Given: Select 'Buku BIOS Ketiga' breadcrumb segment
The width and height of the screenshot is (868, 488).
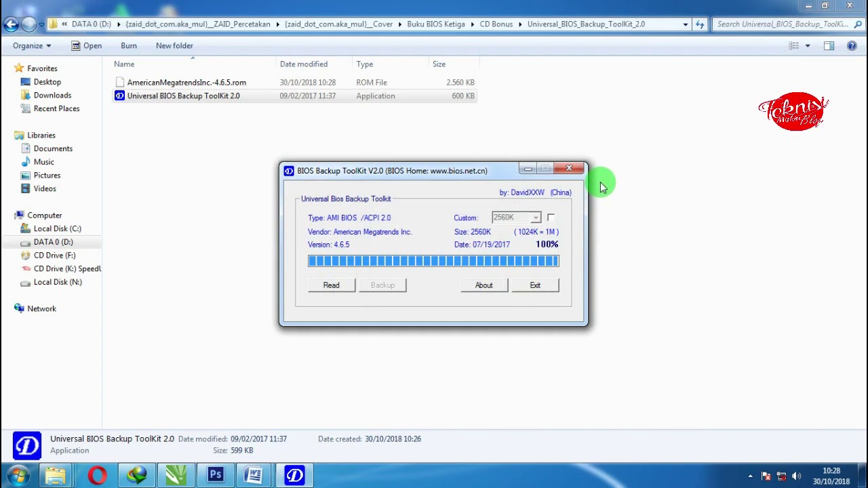Looking at the screenshot, I should point(436,24).
